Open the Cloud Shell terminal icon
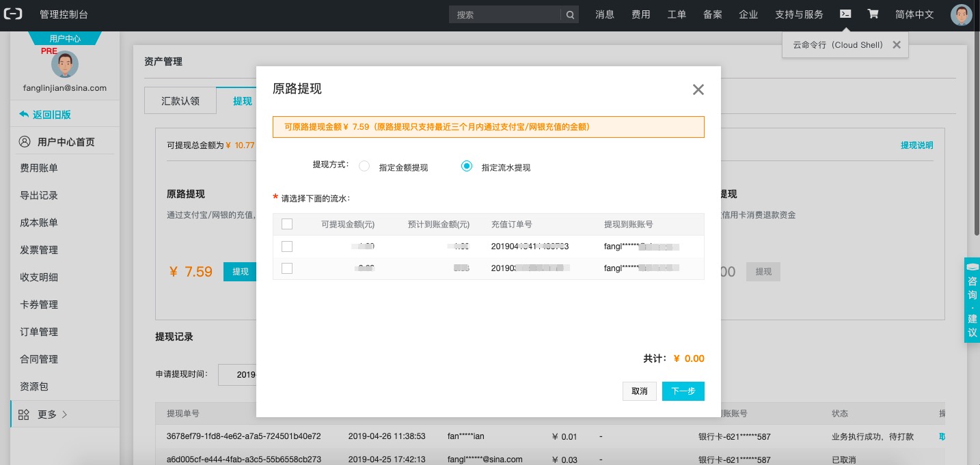The width and height of the screenshot is (980, 465). click(x=845, y=14)
